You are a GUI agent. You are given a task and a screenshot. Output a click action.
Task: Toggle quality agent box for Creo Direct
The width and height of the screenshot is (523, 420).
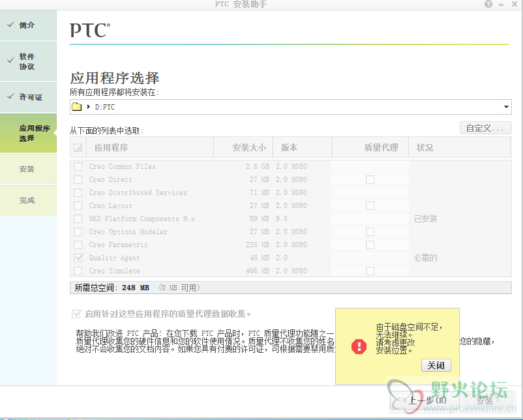(x=370, y=179)
